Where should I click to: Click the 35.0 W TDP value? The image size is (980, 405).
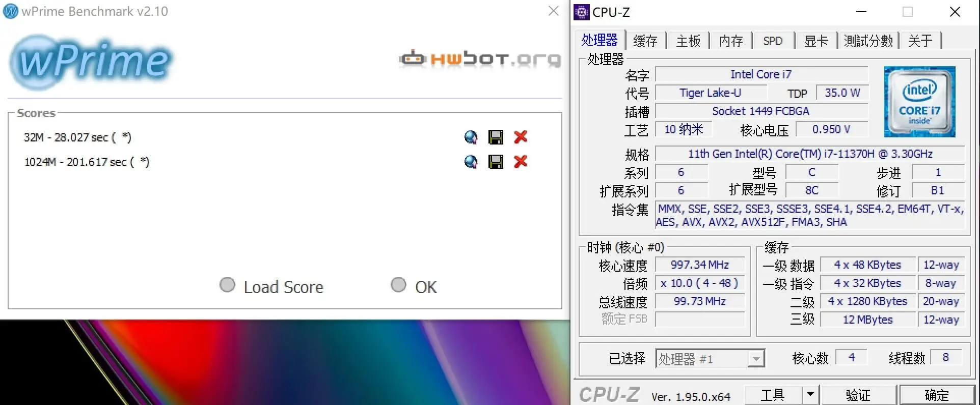842,93
